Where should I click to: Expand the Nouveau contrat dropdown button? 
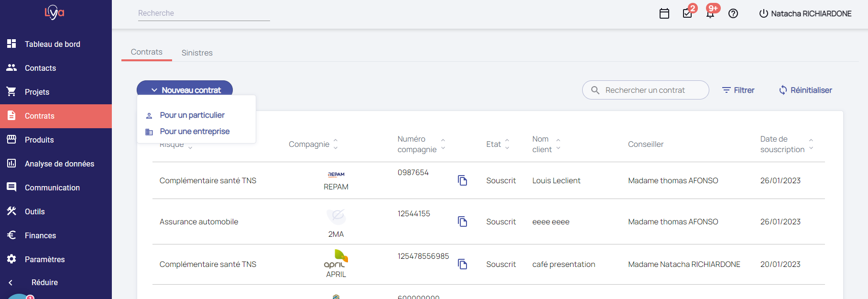point(185,90)
